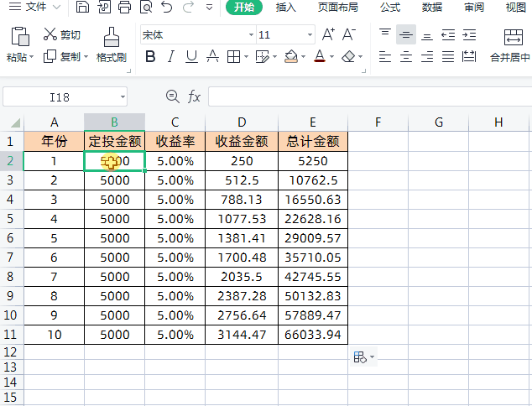Switch to the Start tab

pos(244,7)
